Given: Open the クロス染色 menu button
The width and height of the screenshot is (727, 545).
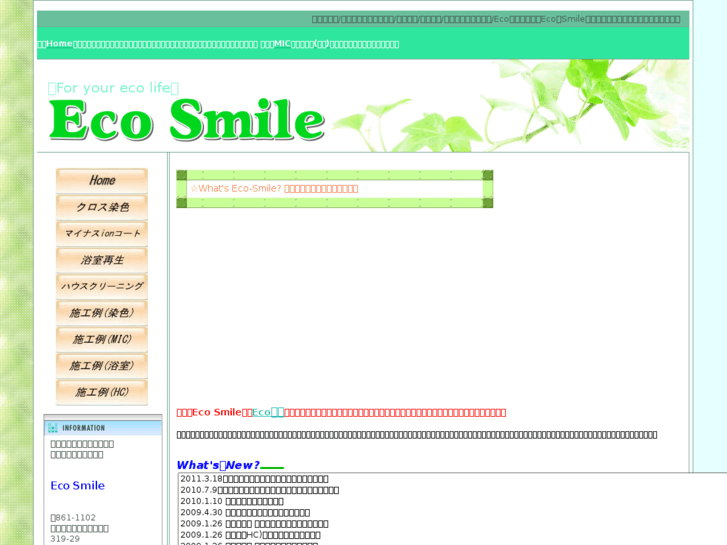Looking at the screenshot, I should click(102, 207).
